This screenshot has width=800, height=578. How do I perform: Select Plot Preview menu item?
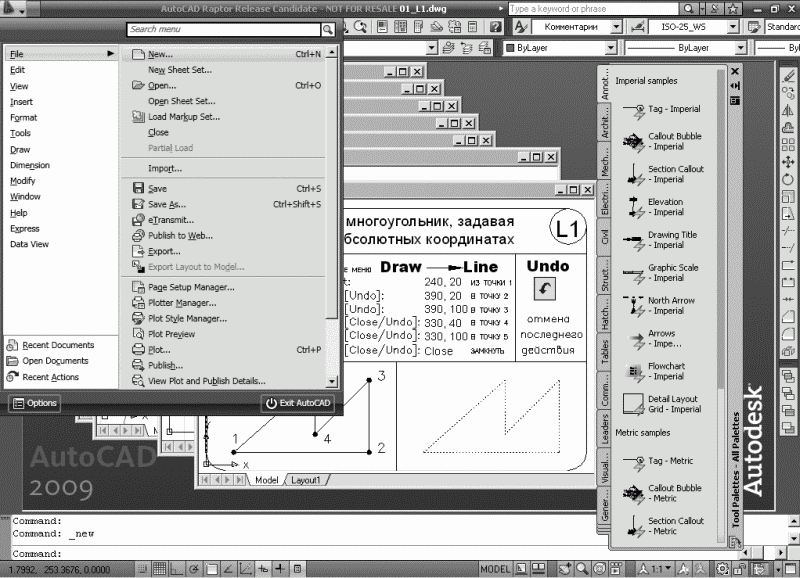227,334
